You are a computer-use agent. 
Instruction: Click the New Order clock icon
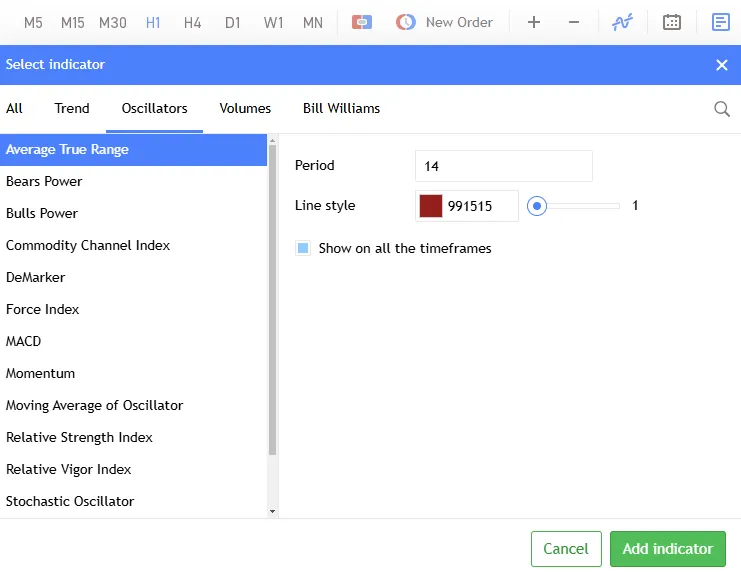tap(405, 22)
